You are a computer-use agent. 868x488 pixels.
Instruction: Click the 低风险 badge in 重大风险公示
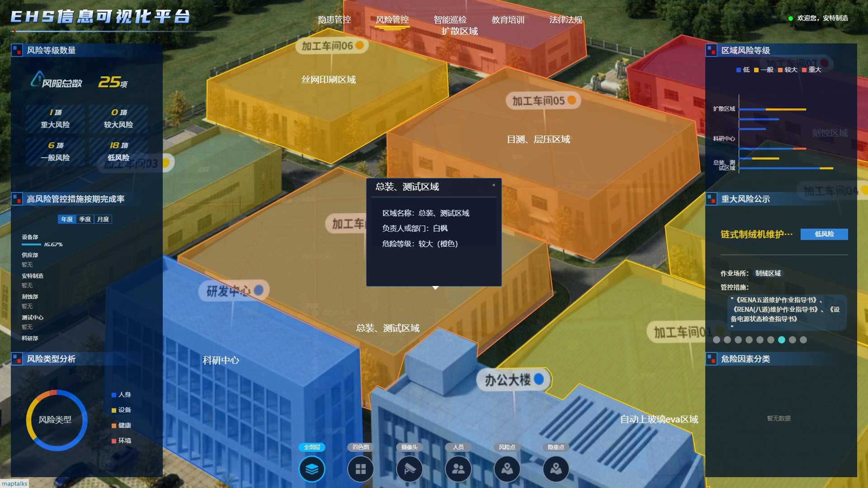(824, 234)
